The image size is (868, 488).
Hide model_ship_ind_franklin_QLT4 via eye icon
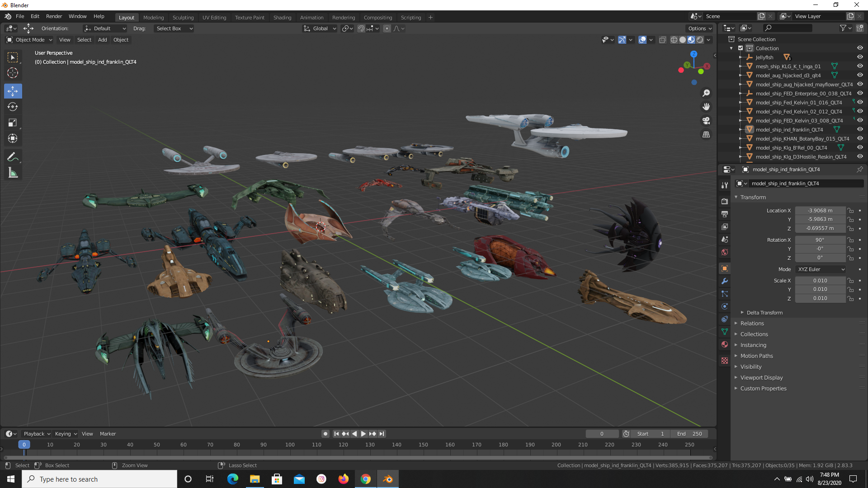pyautogui.click(x=860, y=130)
